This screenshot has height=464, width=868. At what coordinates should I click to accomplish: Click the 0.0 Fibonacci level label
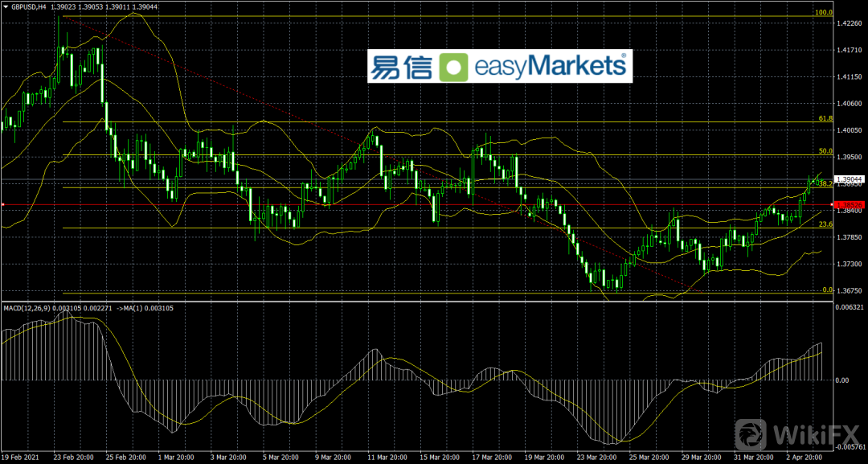(825, 289)
